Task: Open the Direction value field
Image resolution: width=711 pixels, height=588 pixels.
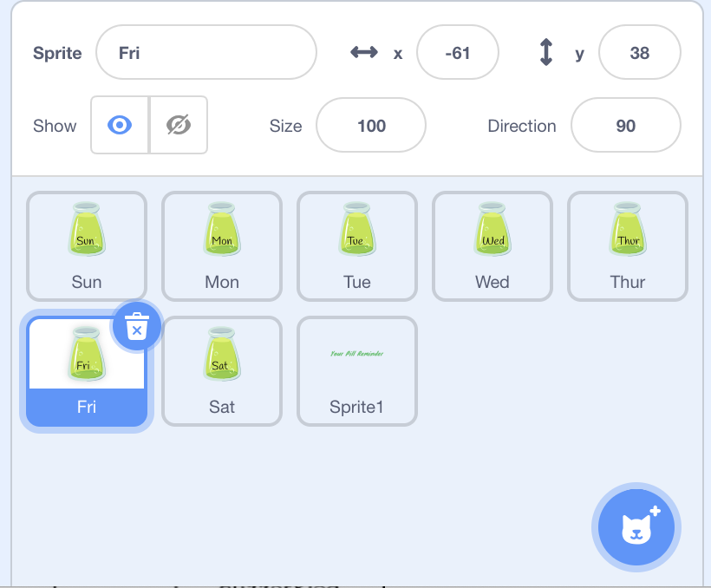Action: pos(625,126)
